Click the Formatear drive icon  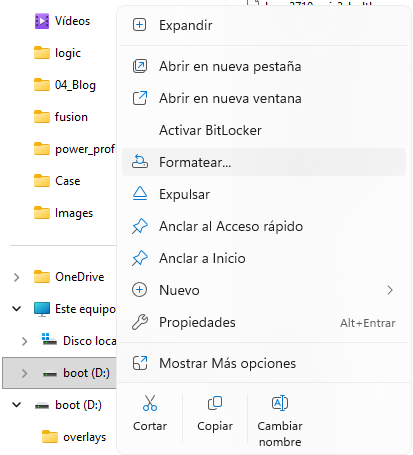tap(140, 162)
